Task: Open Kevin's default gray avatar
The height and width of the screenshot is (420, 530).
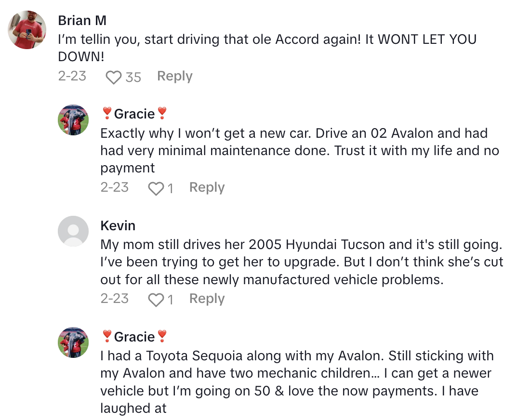Action: 73,231
